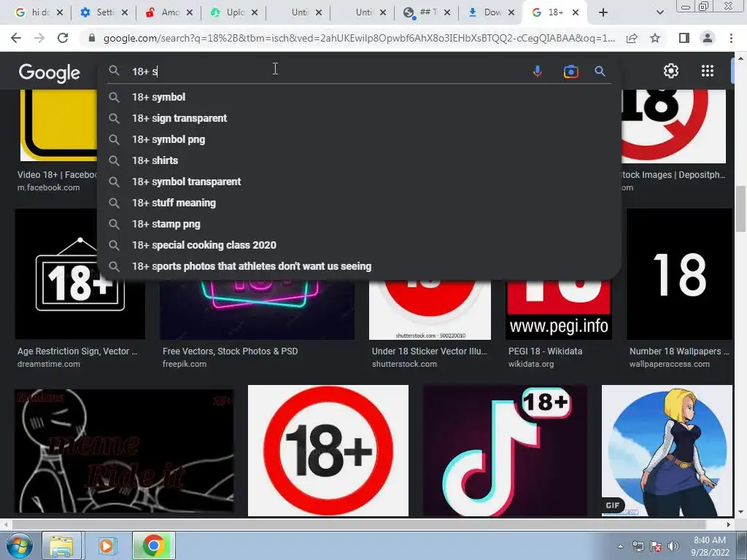Reload the current page
The height and width of the screenshot is (560, 747).
click(63, 38)
